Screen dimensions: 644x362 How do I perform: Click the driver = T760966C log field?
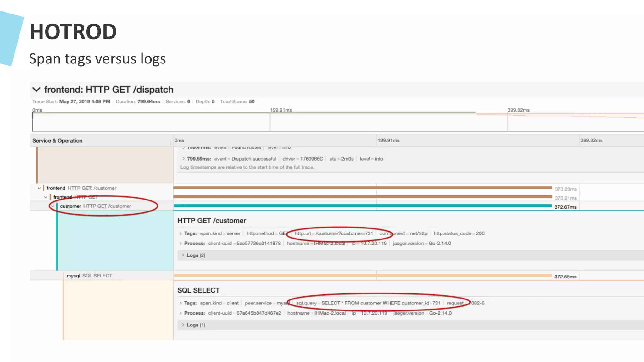click(x=303, y=159)
